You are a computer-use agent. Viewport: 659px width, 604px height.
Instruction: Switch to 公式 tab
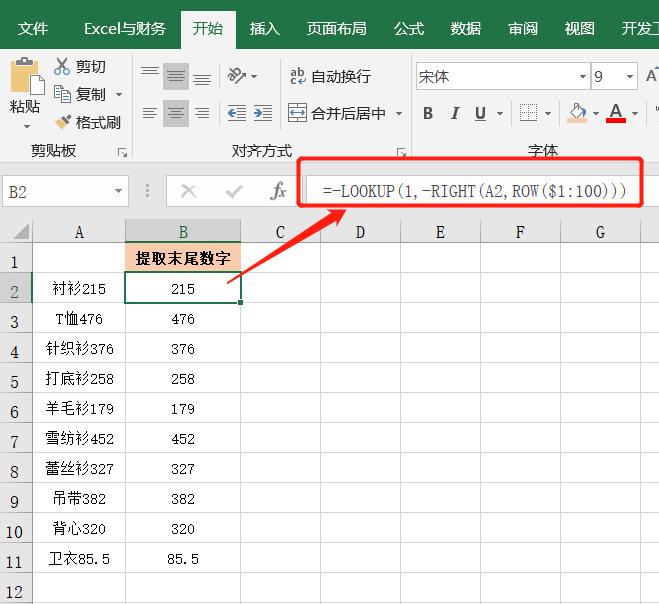point(409,29)
